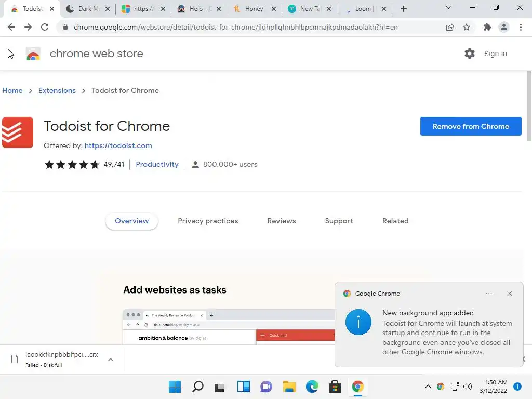Go to Home breadcrumb

point(12,90)
